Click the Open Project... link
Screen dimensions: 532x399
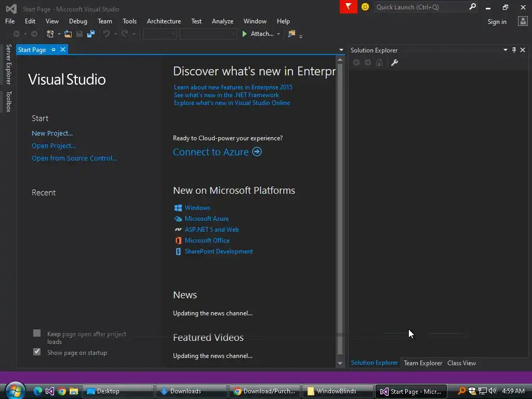54,146
